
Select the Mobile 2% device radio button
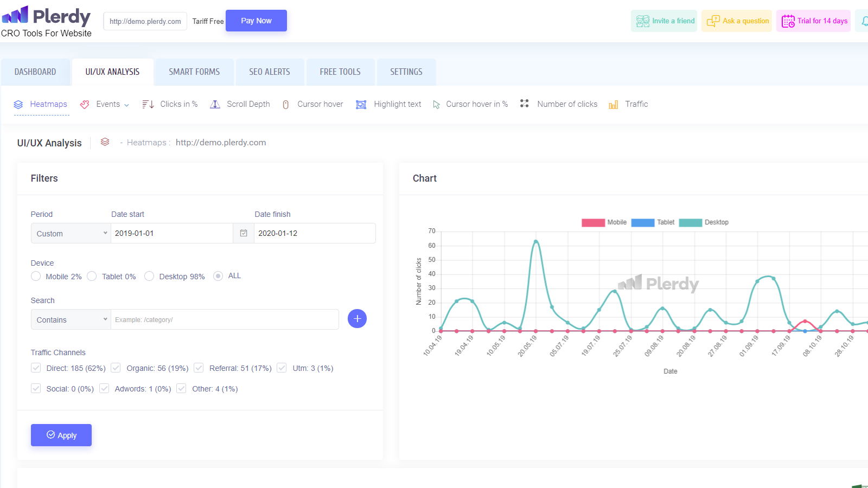point(36,277)
